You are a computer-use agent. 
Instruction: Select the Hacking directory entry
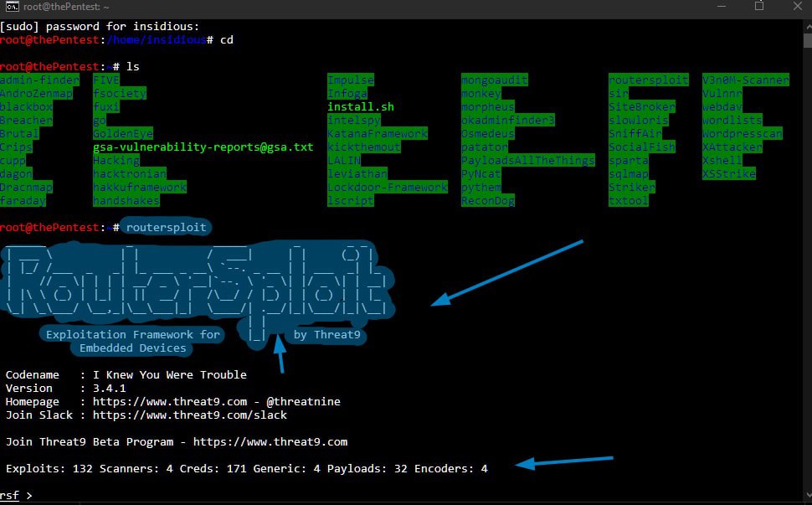(x=116, y=161)
